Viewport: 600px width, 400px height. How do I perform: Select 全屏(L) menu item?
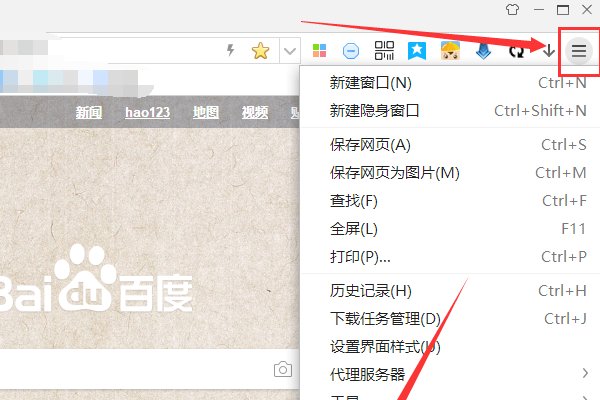tap(450, 229)
